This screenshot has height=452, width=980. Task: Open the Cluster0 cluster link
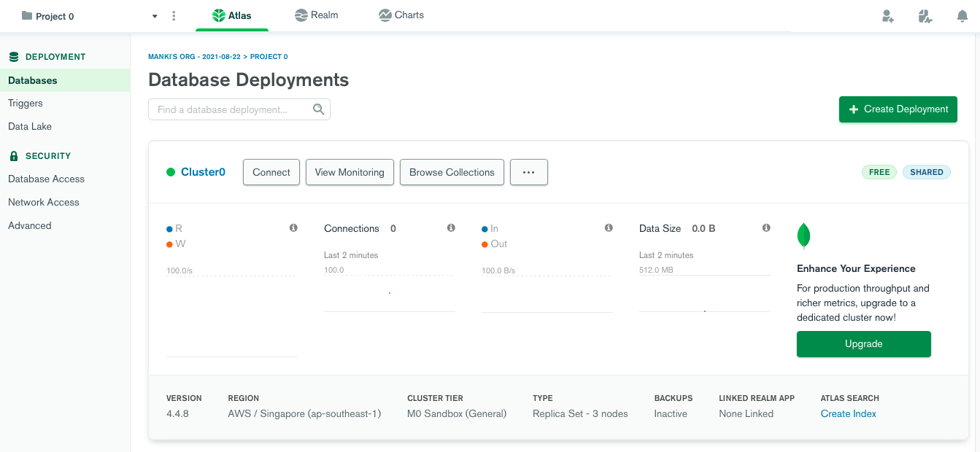coord(203,172)
